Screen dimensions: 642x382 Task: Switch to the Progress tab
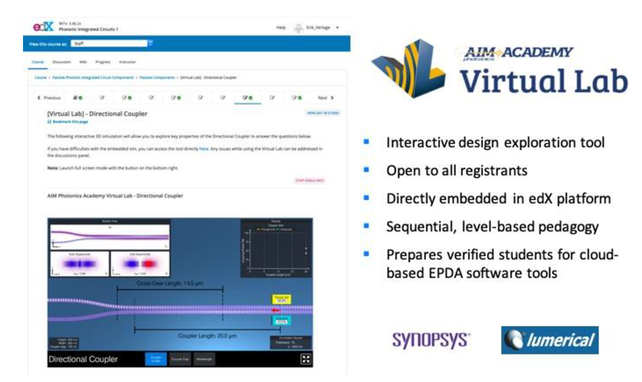click(103, 62)
